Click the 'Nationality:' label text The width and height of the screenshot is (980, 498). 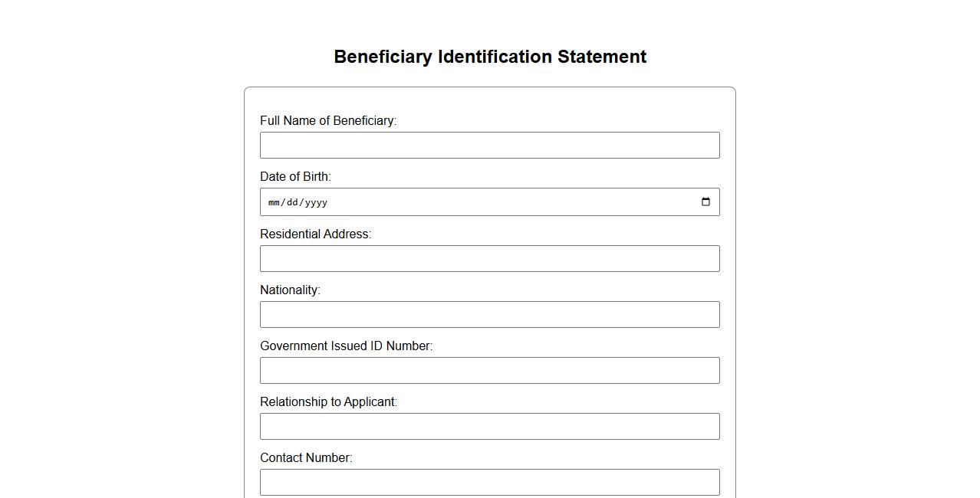click(290, 290)
